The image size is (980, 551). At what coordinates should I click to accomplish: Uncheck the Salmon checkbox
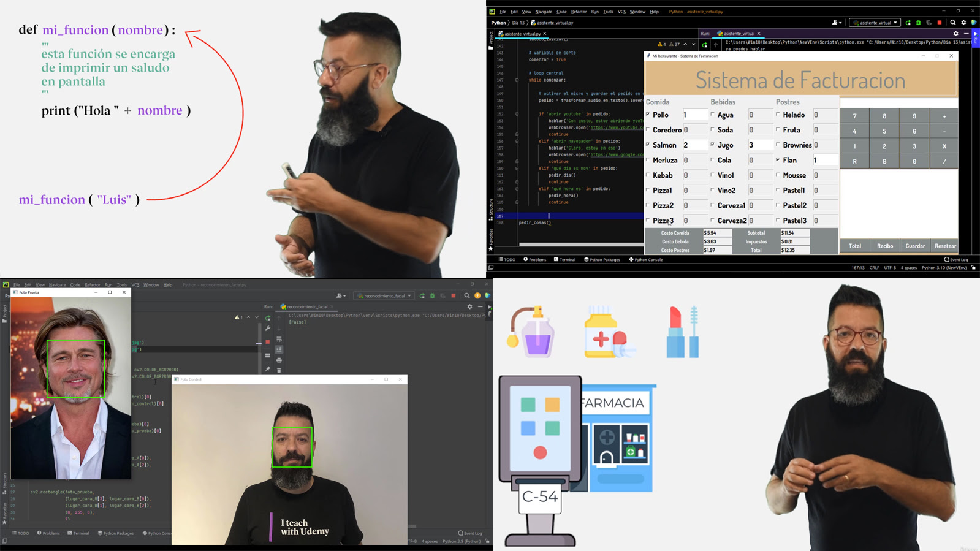pyautogui.click(x=648, y=145)
